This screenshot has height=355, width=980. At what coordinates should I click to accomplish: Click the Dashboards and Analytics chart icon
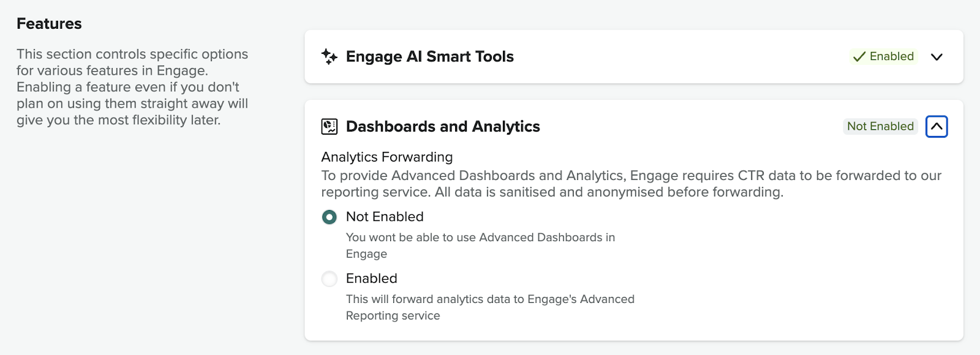click(x=330, y=127)
